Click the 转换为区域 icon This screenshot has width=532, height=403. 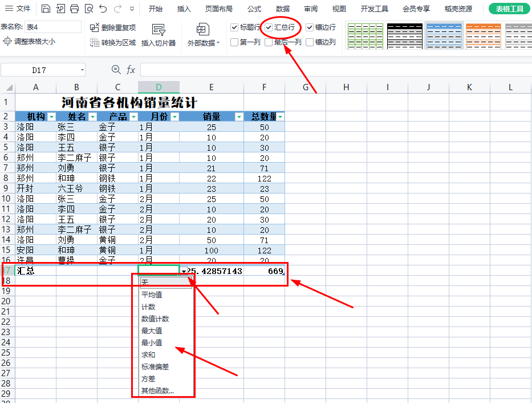[x=94, y=42]
